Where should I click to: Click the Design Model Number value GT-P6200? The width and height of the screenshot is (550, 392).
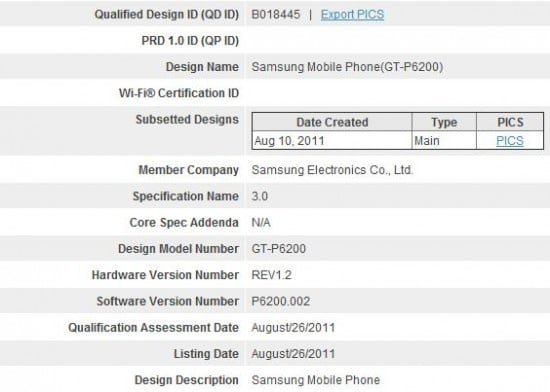point(279,249)
